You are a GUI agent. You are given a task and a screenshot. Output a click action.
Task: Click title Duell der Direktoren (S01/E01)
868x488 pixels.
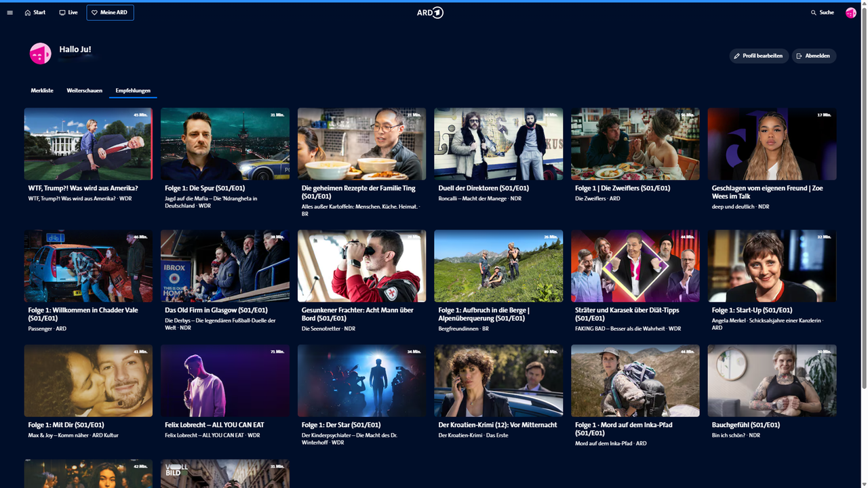click(x=484, y=188)
